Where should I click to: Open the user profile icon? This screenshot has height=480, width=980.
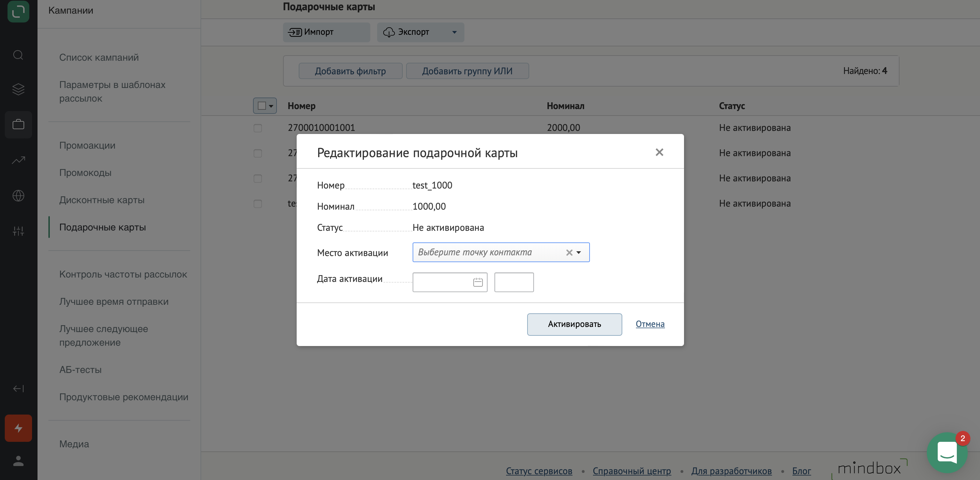(18, 461)
